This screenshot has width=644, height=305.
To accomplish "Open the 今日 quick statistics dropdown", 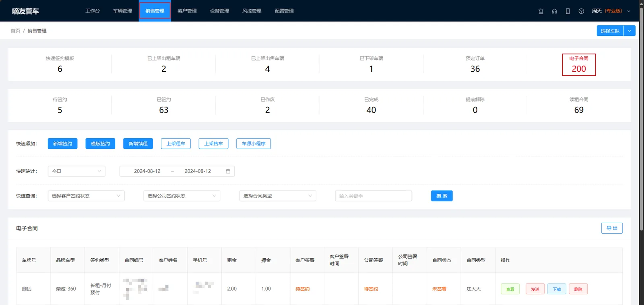I will click(x=76, y=171).
